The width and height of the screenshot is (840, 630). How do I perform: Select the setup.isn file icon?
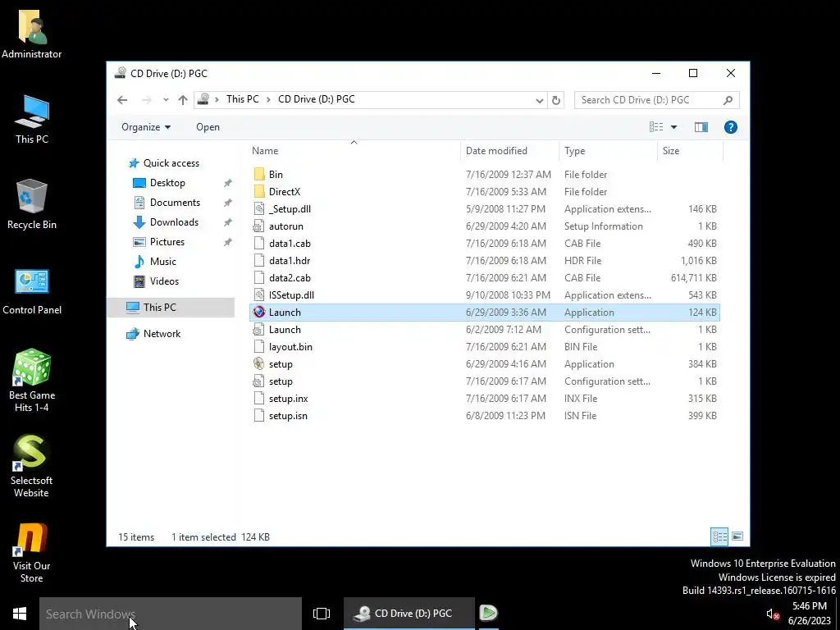pyautogui.click(x=259, y=415)
